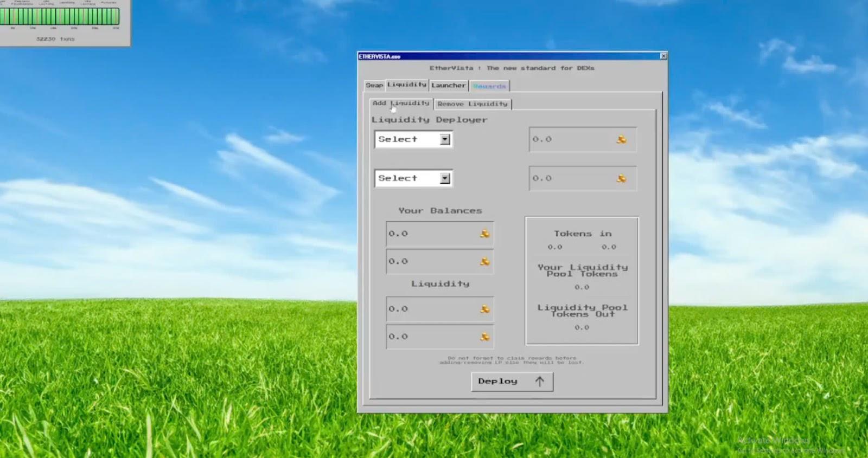Click the upper Liquidity value field
Image resolution: width=868 pixels, height=458 pixels.
tap(439, 309)
